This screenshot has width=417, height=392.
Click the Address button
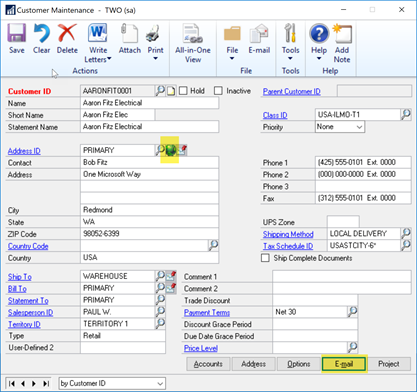pyautogui.click(x=254, y=364)
